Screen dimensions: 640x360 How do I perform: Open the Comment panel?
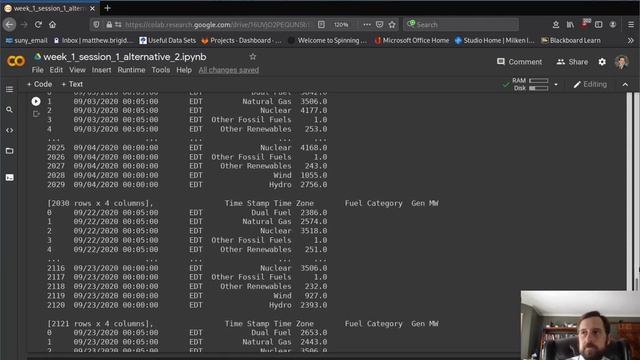(x=519, y=62)
